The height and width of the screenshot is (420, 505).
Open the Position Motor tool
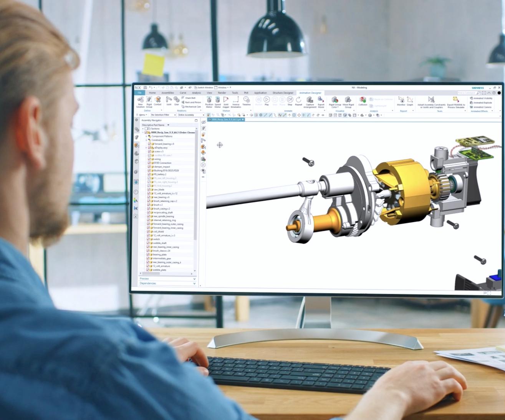pos(209,101)
